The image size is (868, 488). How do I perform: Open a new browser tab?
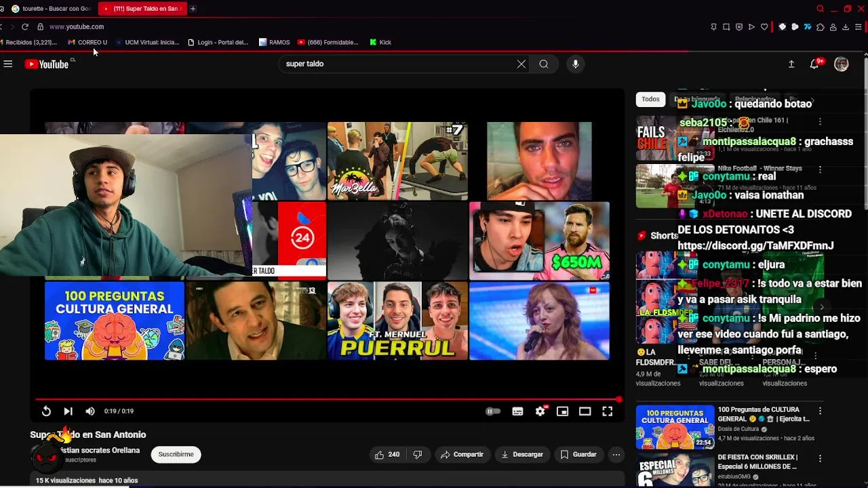193,9
